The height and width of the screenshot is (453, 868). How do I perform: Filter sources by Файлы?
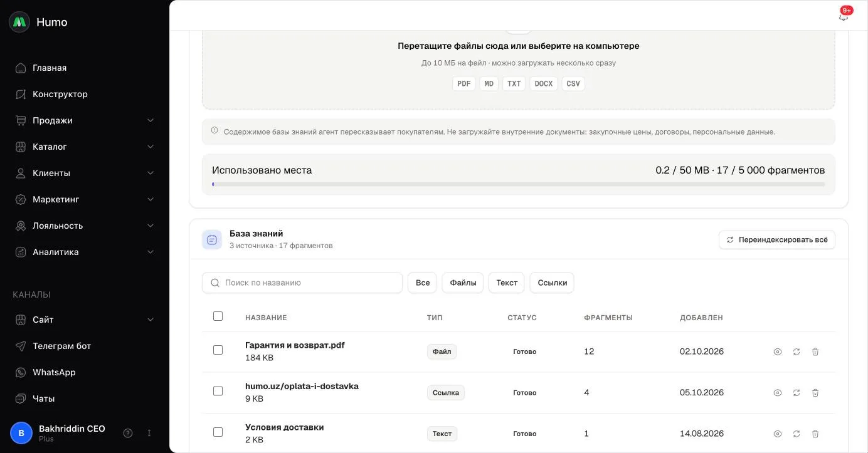(463, 283)
